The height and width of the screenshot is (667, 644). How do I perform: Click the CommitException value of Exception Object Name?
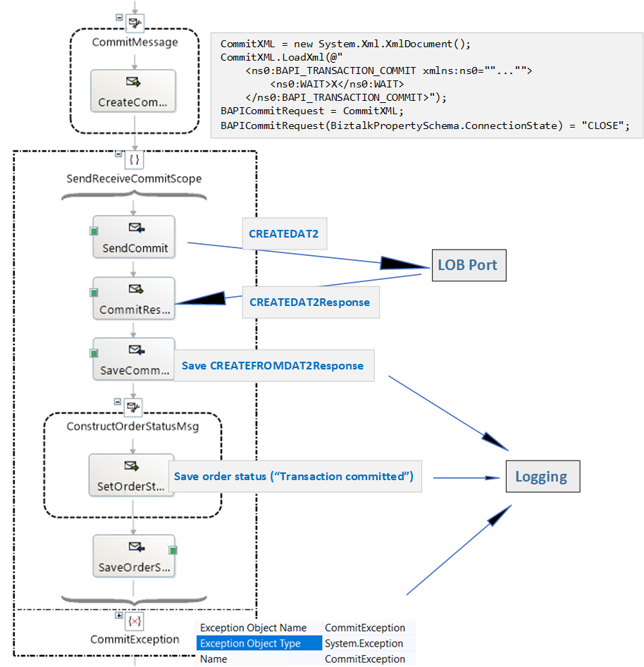pyautogui.click(x=365, y=628)
